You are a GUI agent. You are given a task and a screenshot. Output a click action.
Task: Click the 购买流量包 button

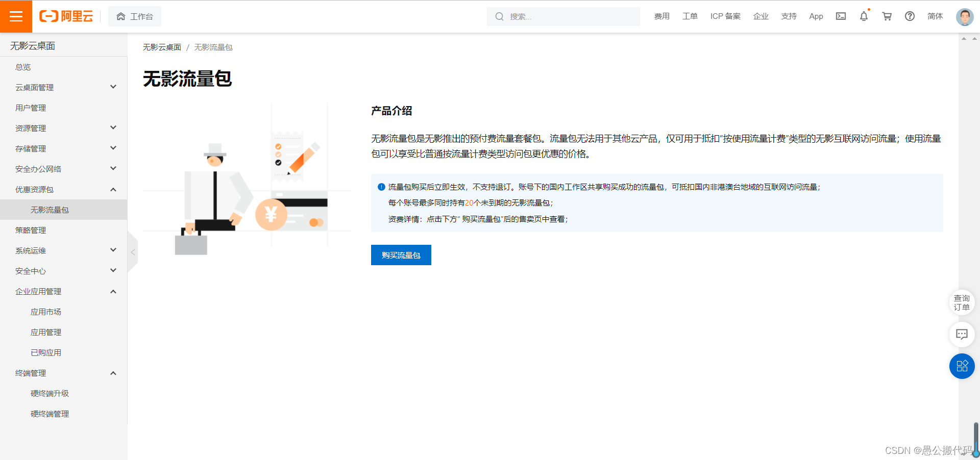pyautogui.click(x=401, y=254)
